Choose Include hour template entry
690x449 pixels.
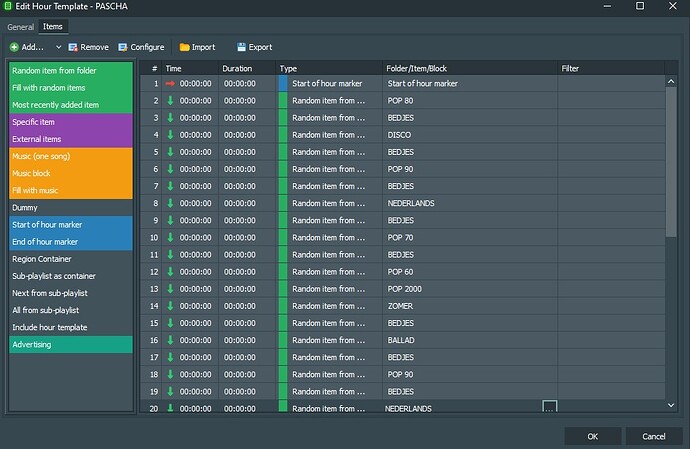click(70, 328)
